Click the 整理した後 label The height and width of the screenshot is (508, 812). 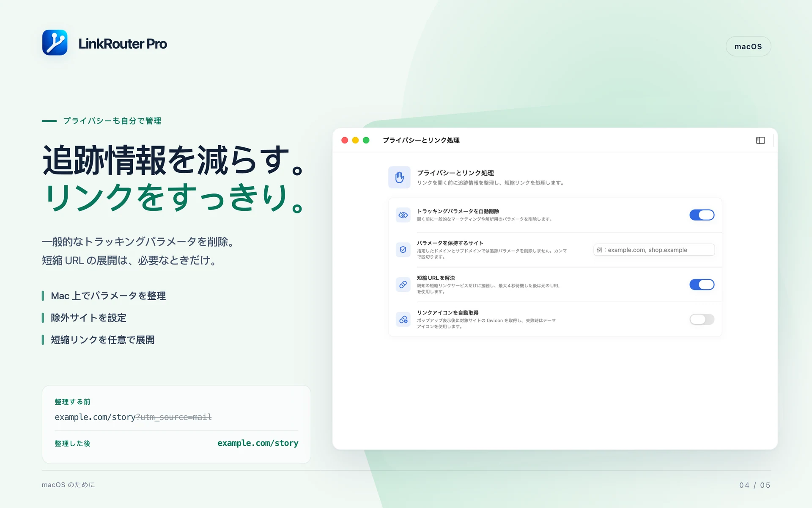click(72, 444)
